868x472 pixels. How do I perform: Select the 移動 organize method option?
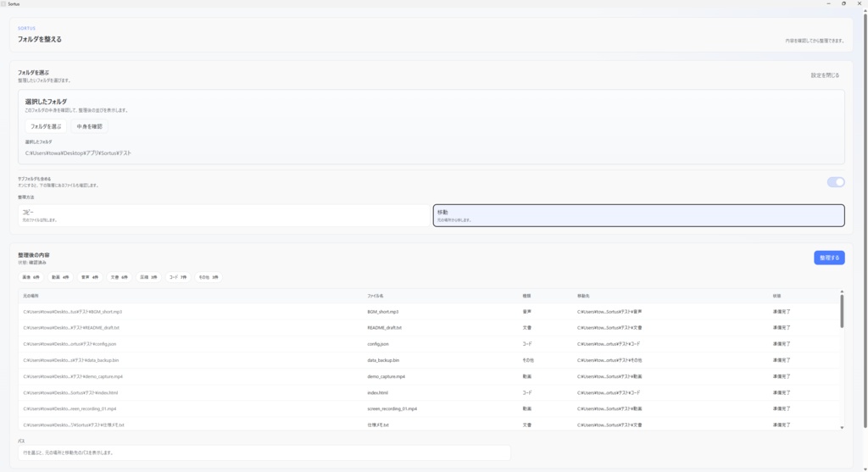tap(638, 215)
